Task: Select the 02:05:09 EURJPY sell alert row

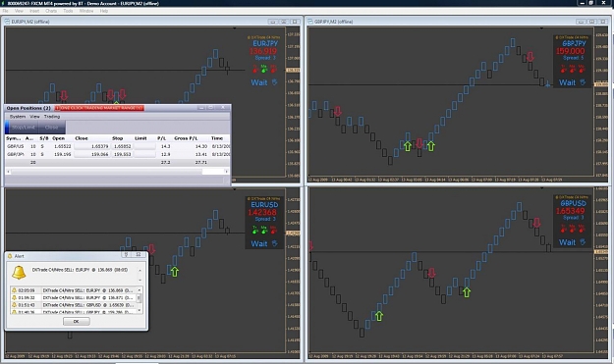Action: (74, 290)
